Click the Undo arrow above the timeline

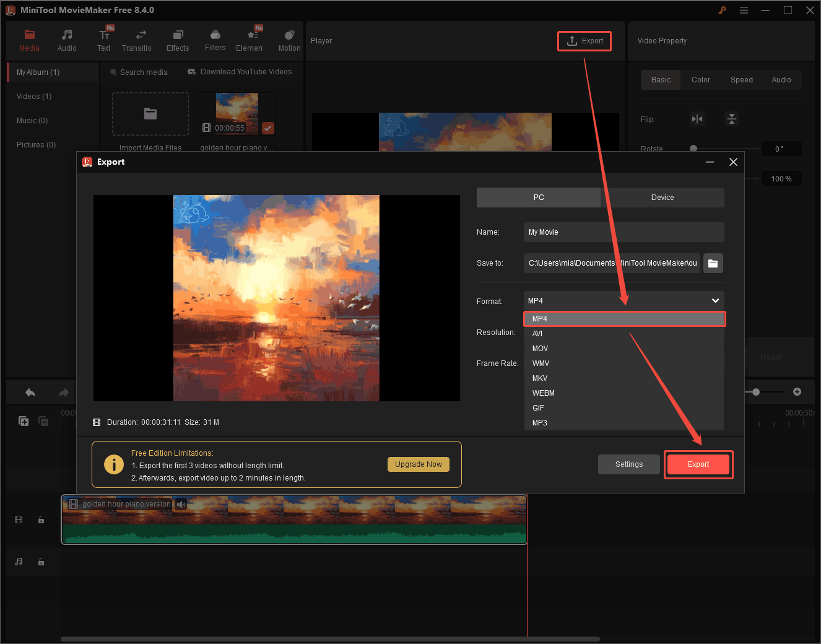pyautogui.click(x=30, y=392)
